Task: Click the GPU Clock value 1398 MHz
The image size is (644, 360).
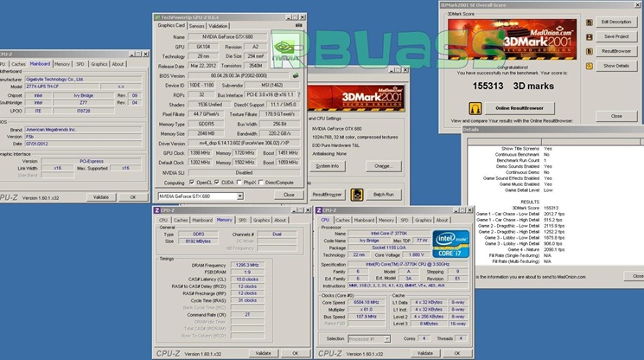Action: pos(200,153)
